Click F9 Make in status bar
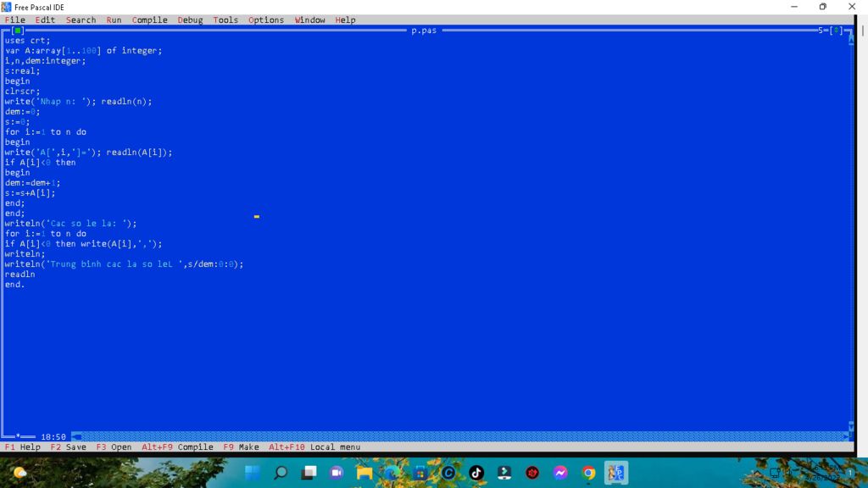Screen dimensions: 868x488 pos(241,447)
